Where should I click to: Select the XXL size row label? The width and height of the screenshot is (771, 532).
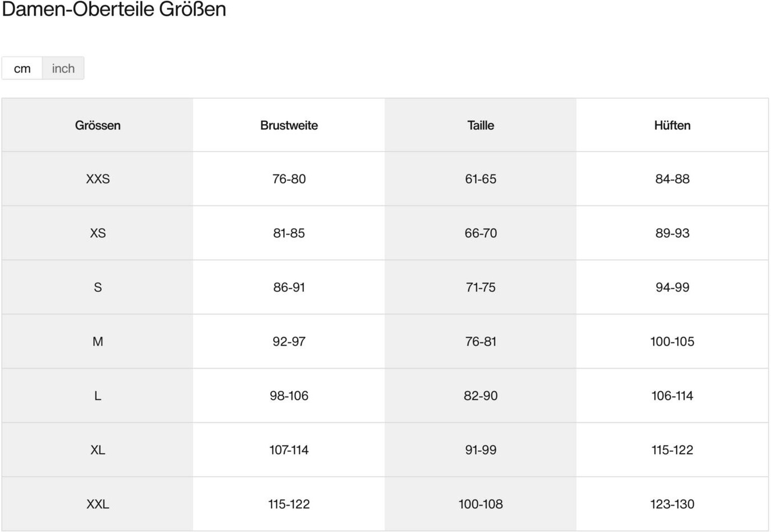(98, 504)
